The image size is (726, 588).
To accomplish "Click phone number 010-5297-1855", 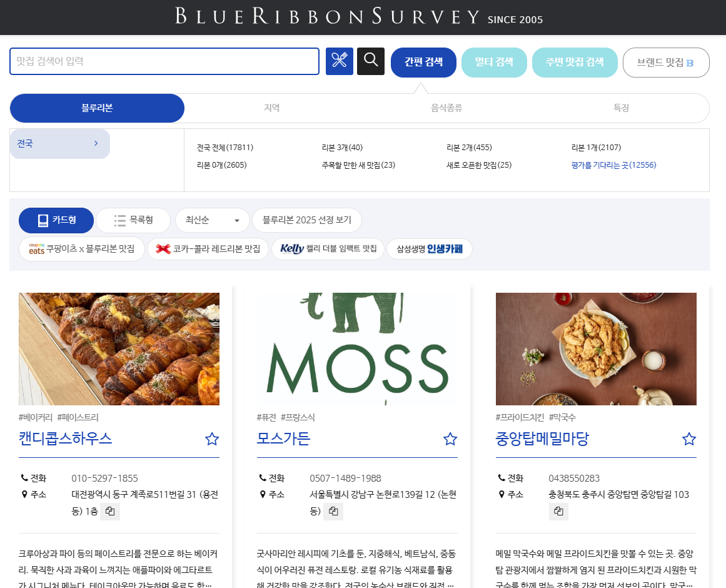I will 104,479.
